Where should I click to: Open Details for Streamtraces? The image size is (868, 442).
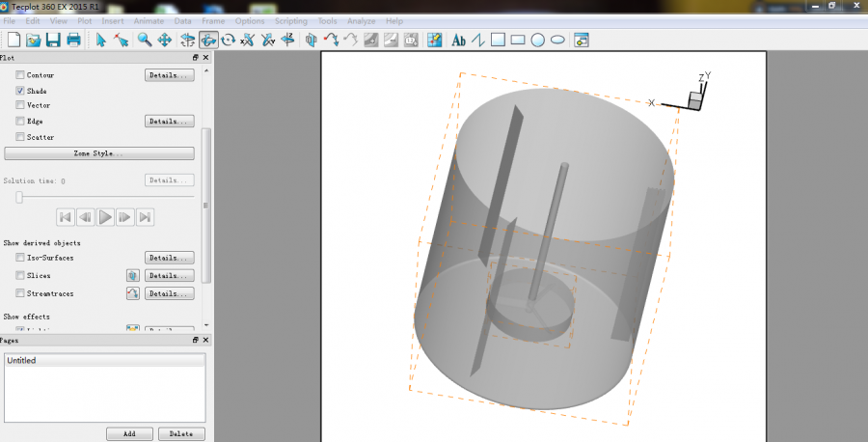[x=170, y=293]
